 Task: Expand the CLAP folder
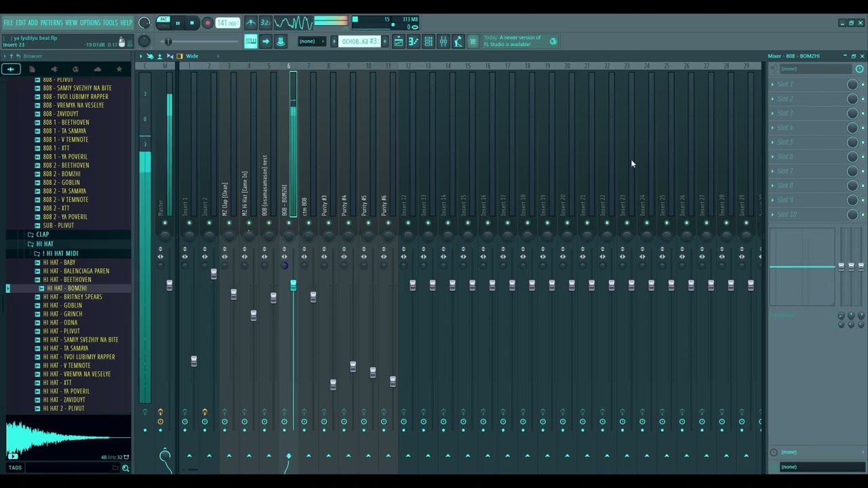pyautogui.click(x=43, y=235)
